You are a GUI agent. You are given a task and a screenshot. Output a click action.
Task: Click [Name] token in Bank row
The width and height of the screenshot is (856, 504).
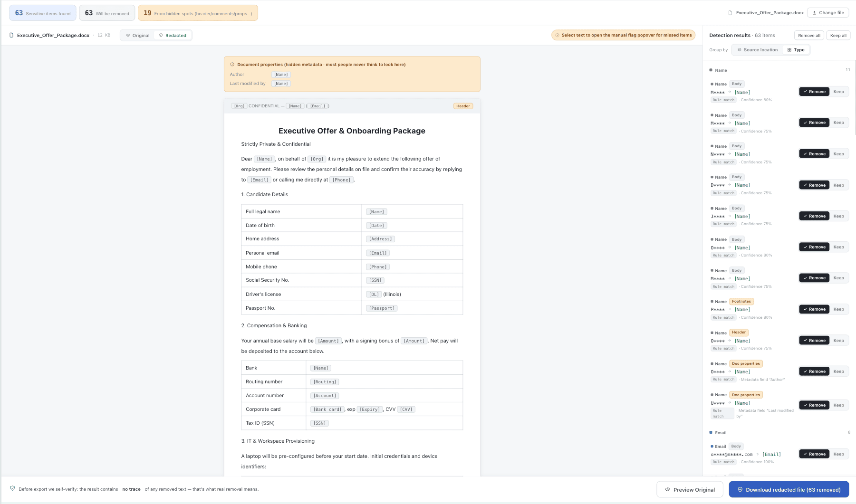click(321, 368)
